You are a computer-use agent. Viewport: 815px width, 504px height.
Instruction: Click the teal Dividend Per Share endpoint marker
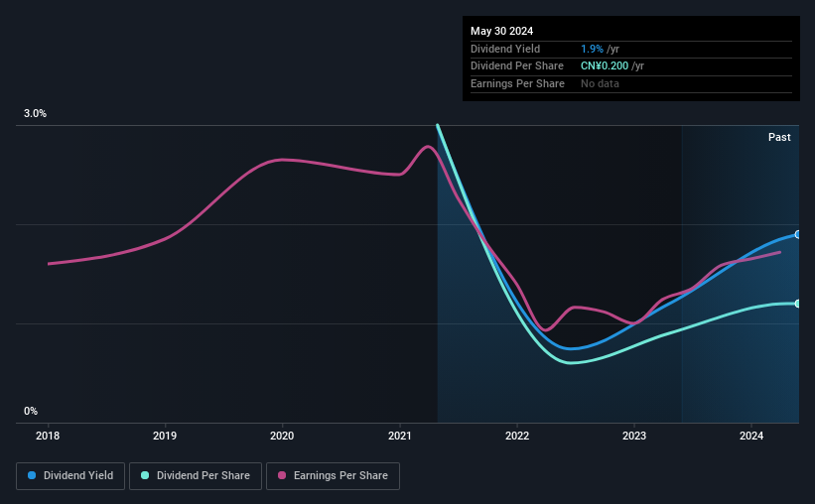pyautogui.click(x=797, y=304)
